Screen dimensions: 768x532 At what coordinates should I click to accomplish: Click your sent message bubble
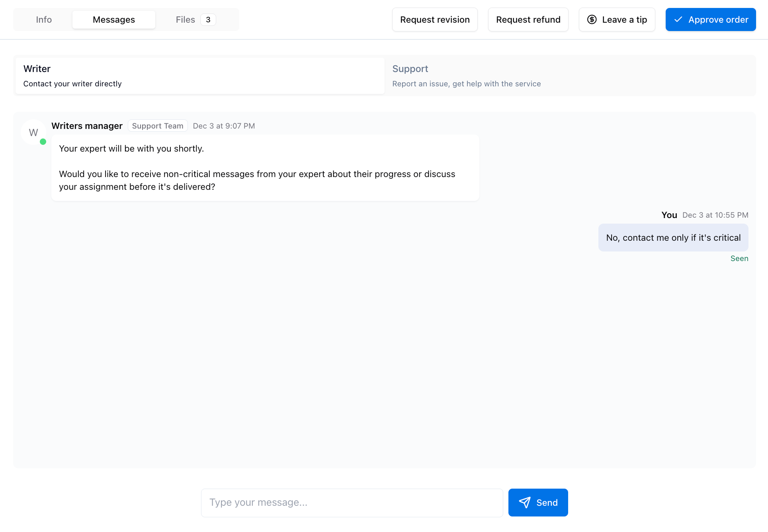673,238
